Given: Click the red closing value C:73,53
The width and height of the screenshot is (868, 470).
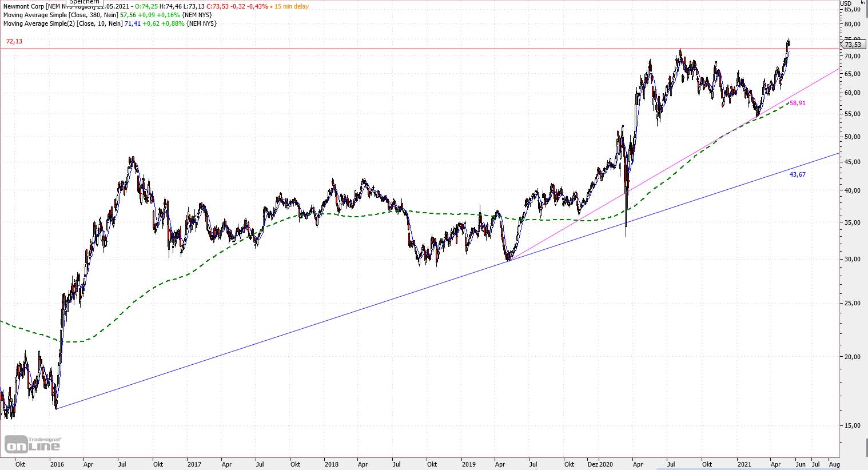Looking at the screenshot, I should pos(218,7).
